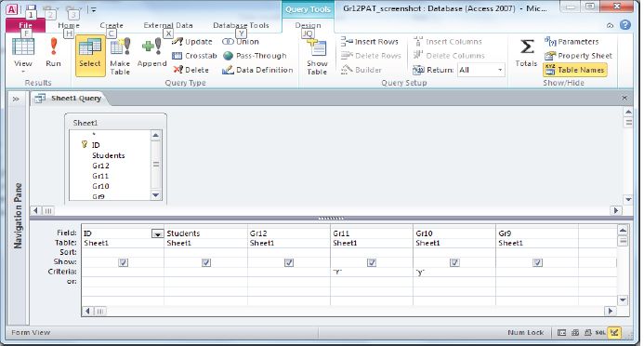Select the Union query option
The width and height of the screenshot is (644, 346).
coord(241,42)
